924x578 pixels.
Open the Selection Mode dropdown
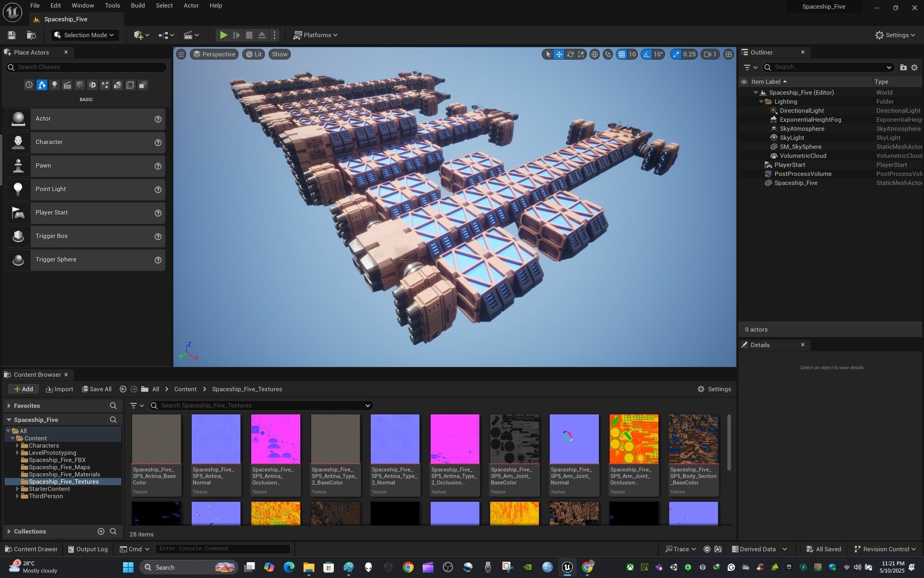click(x=84, y=35)
